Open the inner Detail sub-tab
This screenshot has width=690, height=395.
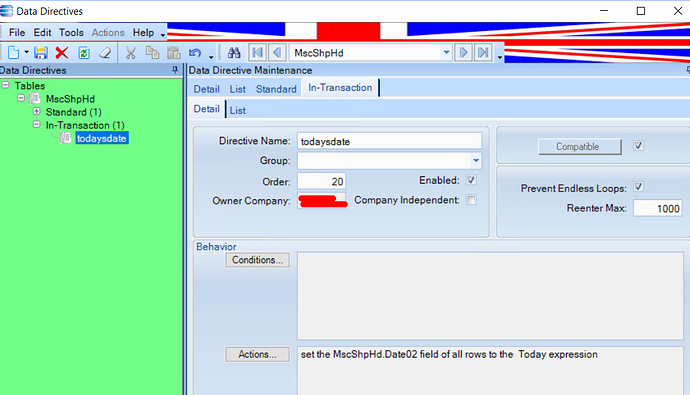pyautogui.click(x=206, y=109)
